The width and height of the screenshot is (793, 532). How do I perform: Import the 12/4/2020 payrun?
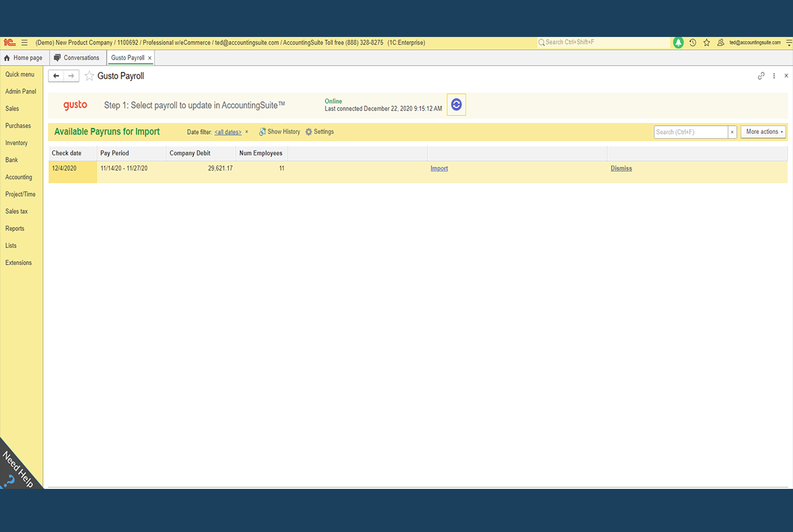pyautogui.click(x=439, y=168)
